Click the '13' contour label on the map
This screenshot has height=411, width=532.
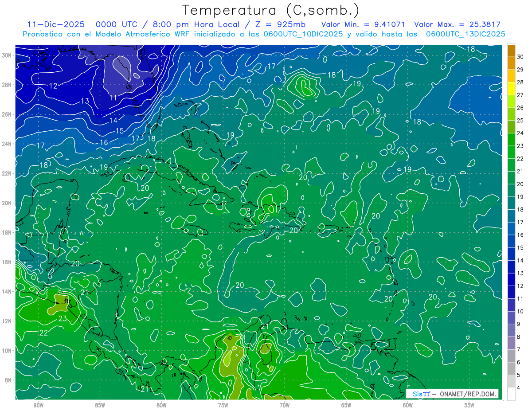[x=85, y=101]
